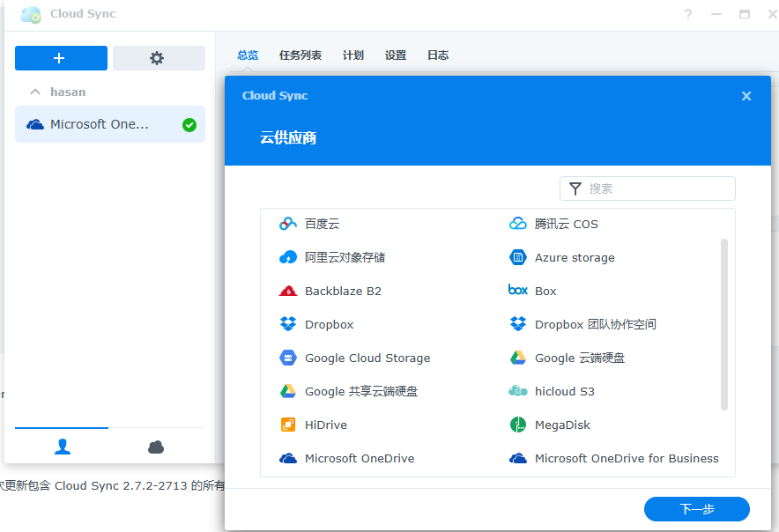Open the 总览 tab
779x532 pixels.
tap(248, 55)
